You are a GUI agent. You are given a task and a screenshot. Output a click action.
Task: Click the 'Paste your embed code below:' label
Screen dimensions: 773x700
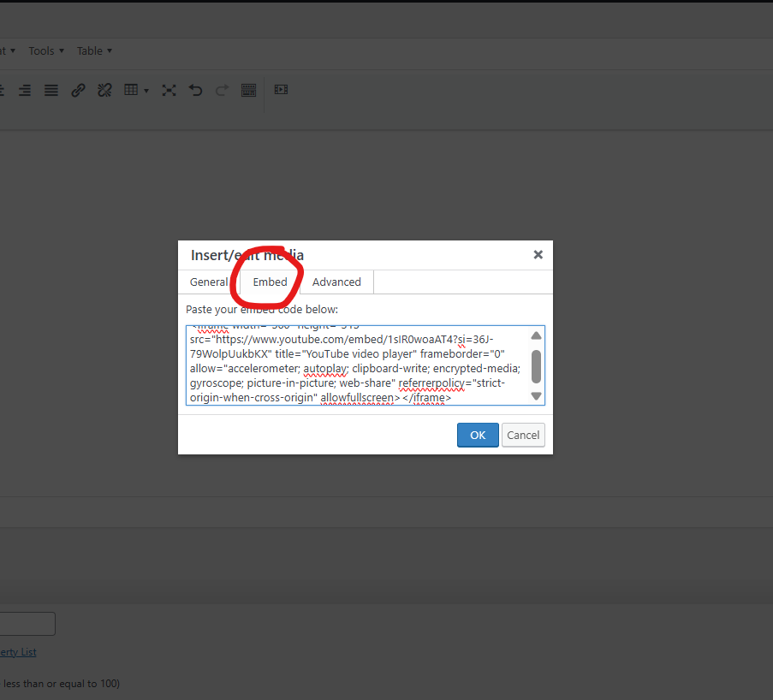pyautogui.click(x=262, y=310)
